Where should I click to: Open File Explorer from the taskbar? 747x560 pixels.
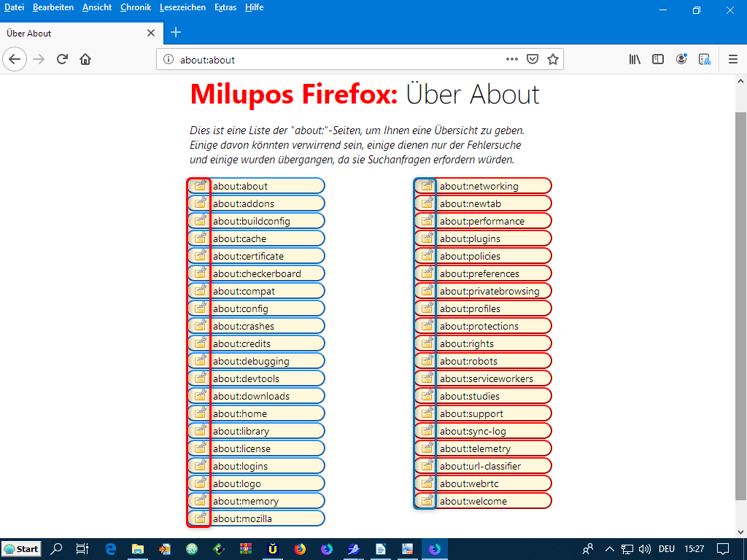coord(138,549)
